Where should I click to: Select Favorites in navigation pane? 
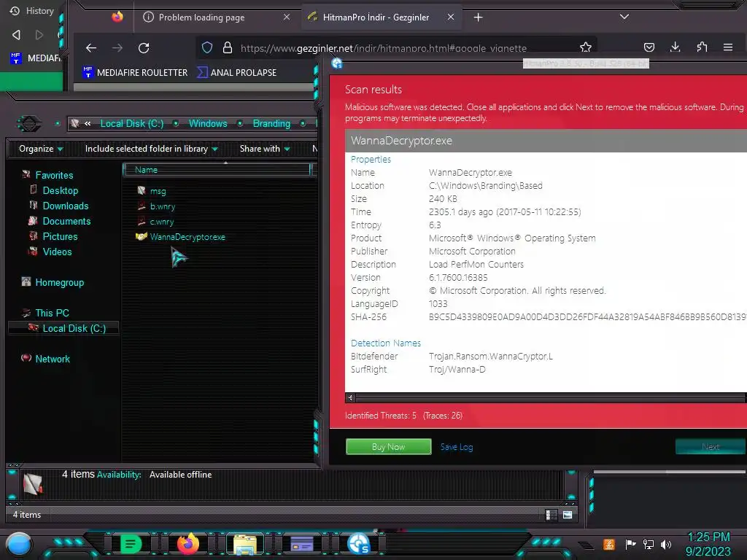[x=47, y=175]
